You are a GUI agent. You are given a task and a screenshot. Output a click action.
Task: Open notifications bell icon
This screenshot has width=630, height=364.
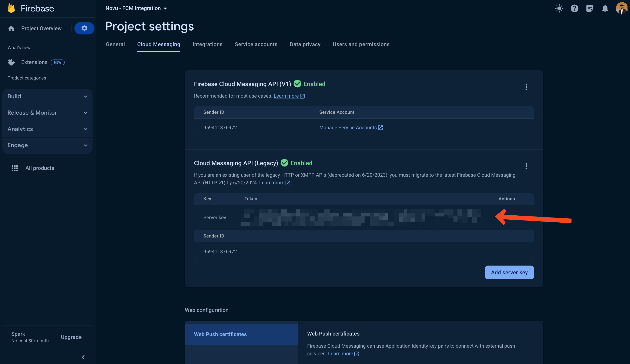605,9
